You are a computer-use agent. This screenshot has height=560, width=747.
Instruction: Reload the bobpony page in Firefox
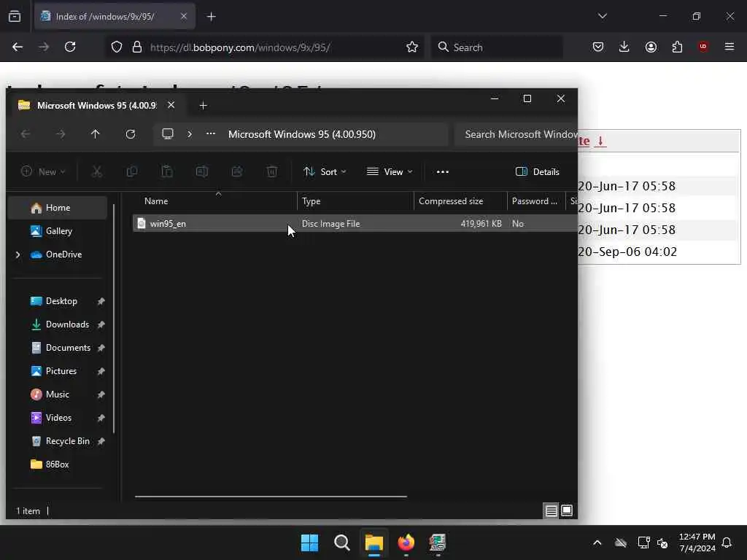70,47
